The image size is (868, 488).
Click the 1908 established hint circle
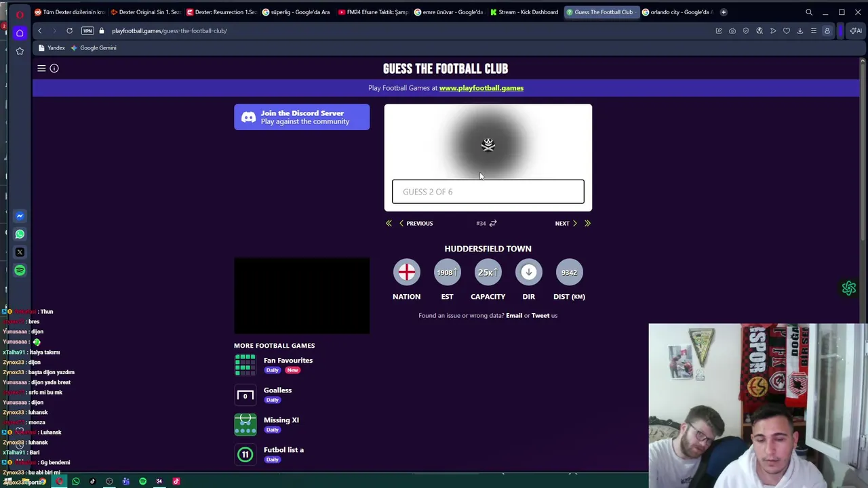[447, 272]
